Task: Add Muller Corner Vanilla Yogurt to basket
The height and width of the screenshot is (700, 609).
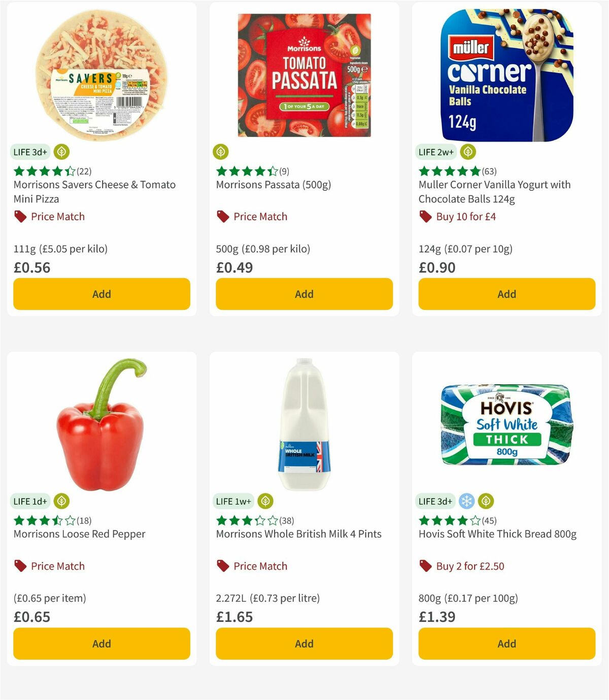Action: [x=506, y=293]
